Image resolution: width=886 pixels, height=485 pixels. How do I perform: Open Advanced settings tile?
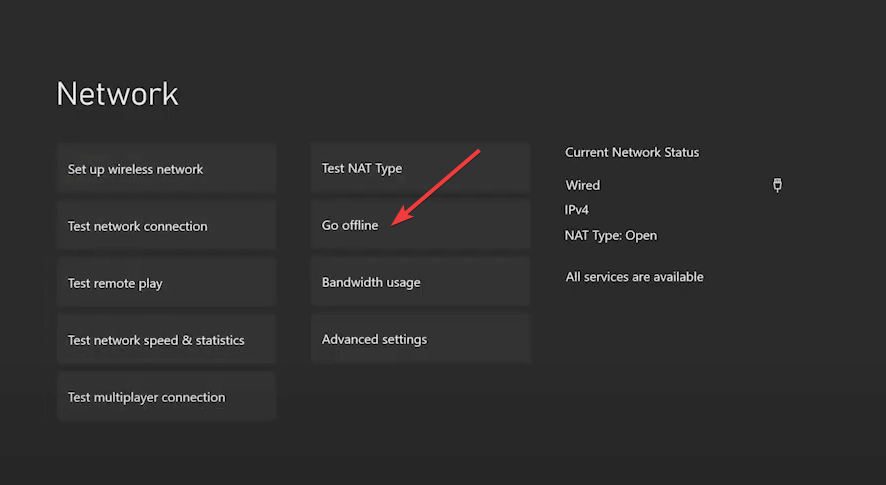[420, 339]
